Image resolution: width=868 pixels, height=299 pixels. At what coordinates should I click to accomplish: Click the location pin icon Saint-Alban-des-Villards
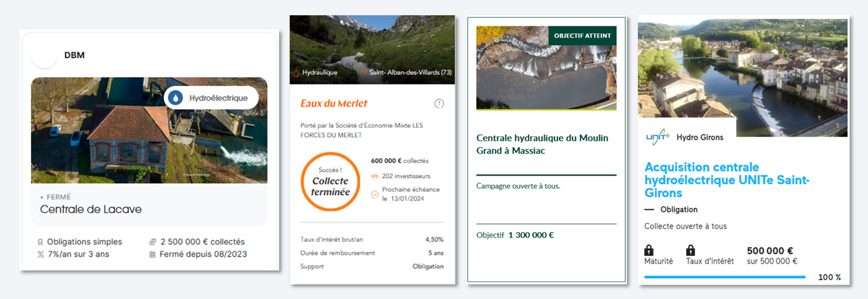364,73
